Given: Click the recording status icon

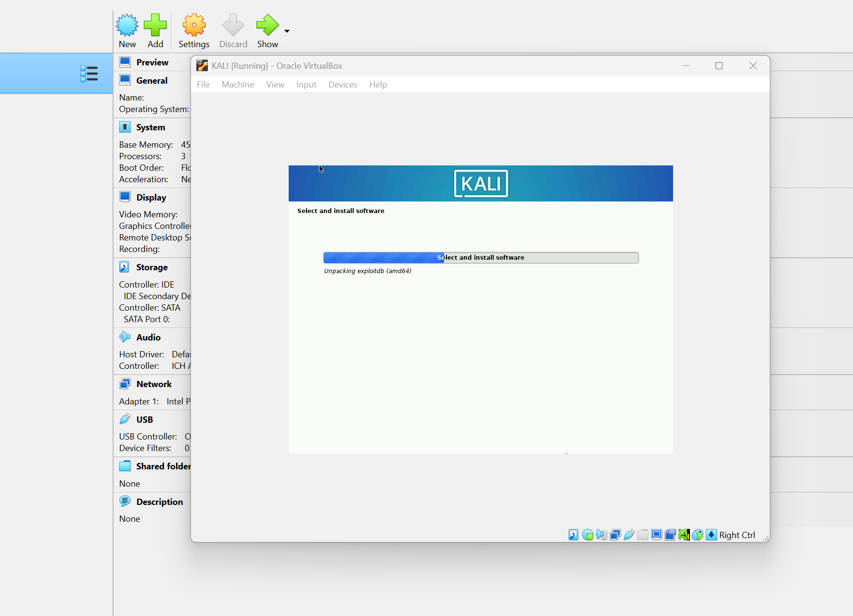Looking at the screenshot, I should [x=670, y=535].
